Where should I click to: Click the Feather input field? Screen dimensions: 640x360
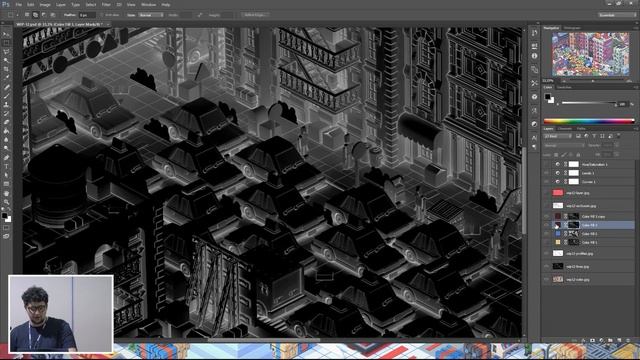click(87, 15)
